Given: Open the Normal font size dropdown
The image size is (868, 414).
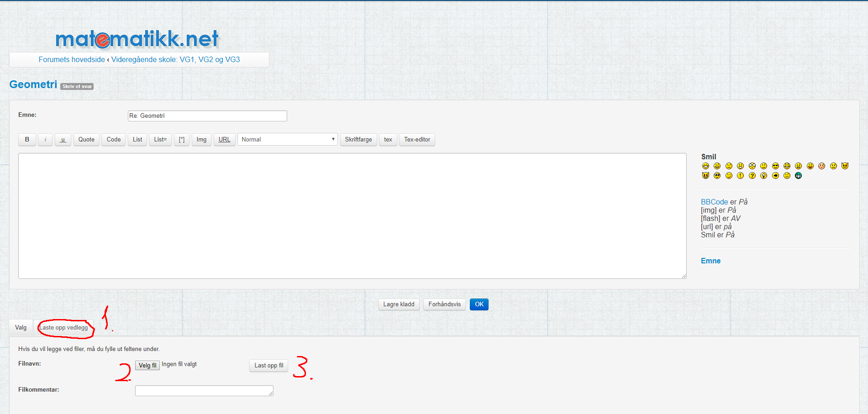Looking at the screenshot, I should pyautogui.click(x=287, y=140).
